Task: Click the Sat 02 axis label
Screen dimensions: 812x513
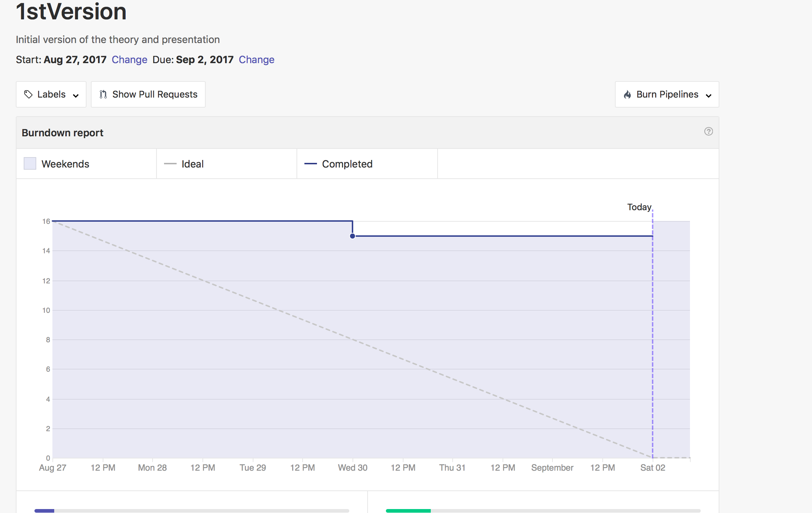Action: click(653, 468)
